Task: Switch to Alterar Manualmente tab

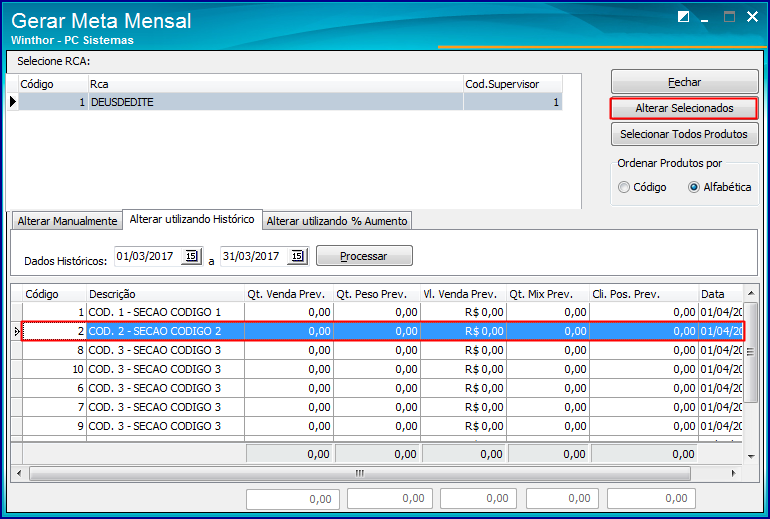Action: click(x=67, y=221)
